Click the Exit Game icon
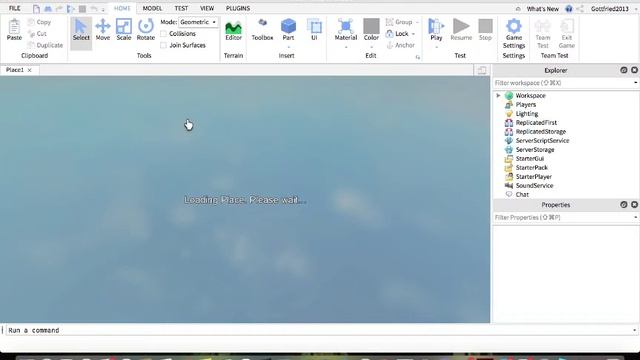 567,33
